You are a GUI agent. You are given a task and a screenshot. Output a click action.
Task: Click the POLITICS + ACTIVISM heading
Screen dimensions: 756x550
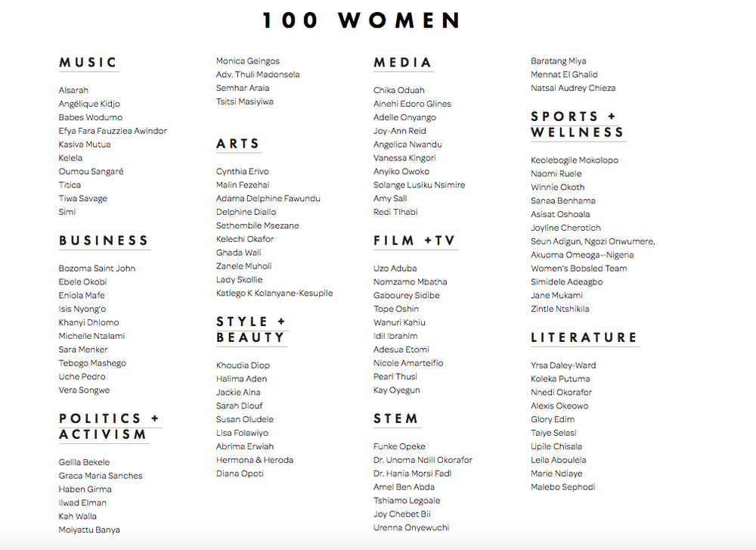point(110,426)
